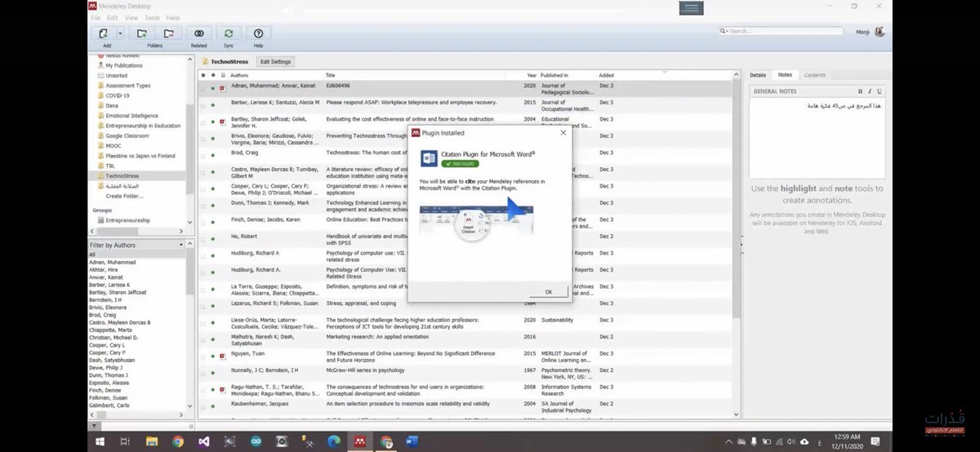Toggle italic in General Notes

869,91
